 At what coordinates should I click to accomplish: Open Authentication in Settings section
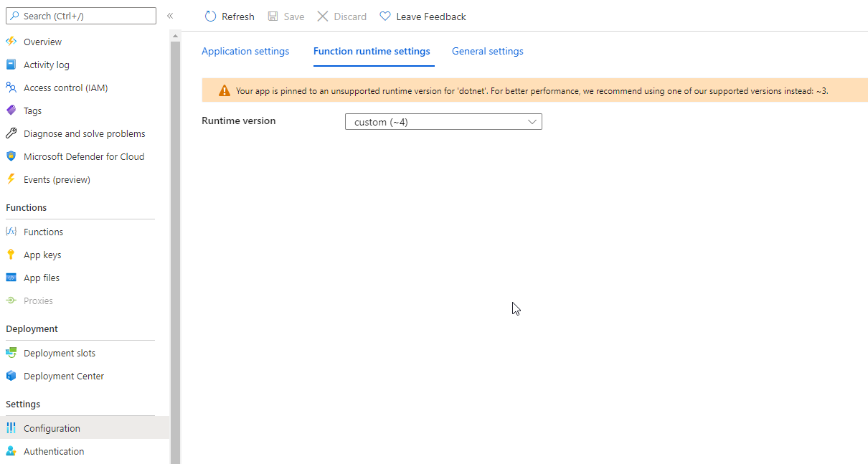54,451
